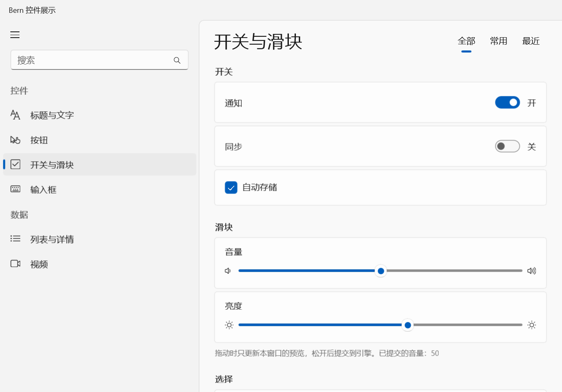Click the dim brightness sun icon
Image resolution: width=562 pixels, height=392 pixels.
(x=229, y=325)
